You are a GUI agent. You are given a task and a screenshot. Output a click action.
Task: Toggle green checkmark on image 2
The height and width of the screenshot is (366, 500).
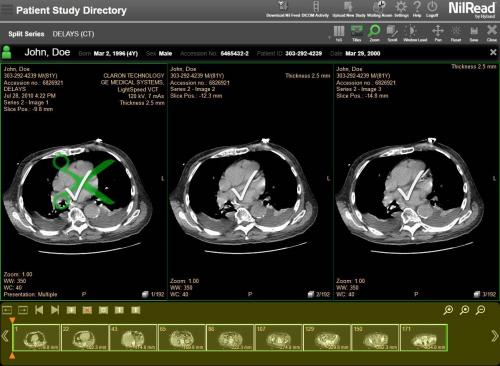point(245,185)
